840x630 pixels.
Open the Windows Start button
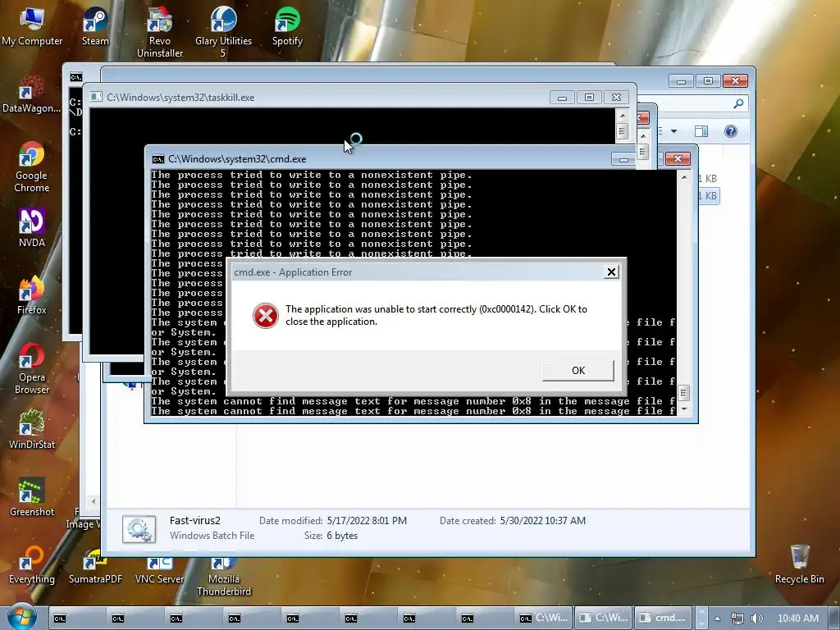point(21,617)
